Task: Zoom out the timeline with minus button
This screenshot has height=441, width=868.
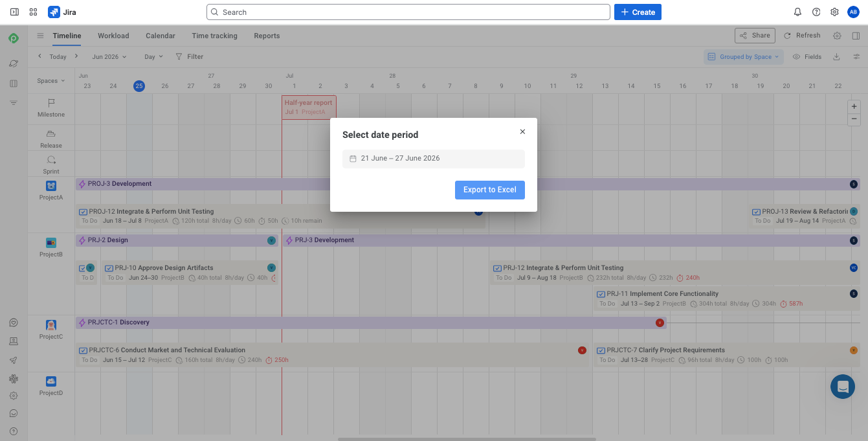Action: 854,119
